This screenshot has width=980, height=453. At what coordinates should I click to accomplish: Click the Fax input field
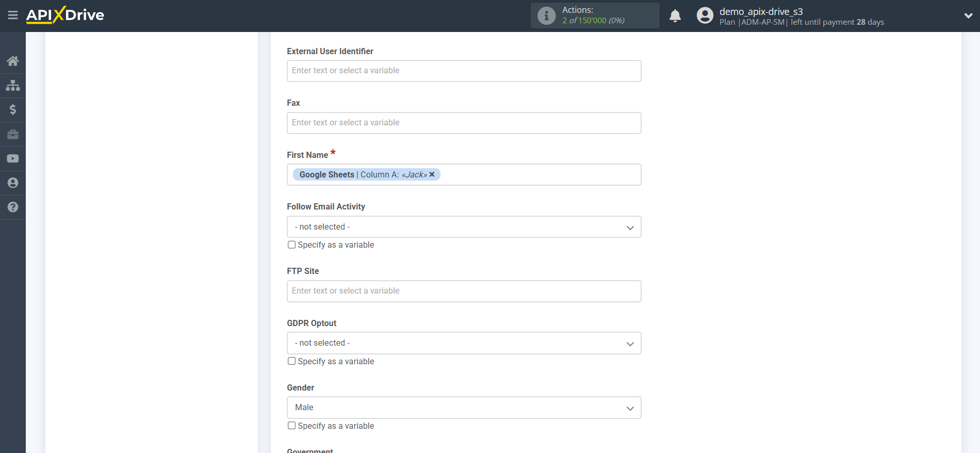point(464,123)
